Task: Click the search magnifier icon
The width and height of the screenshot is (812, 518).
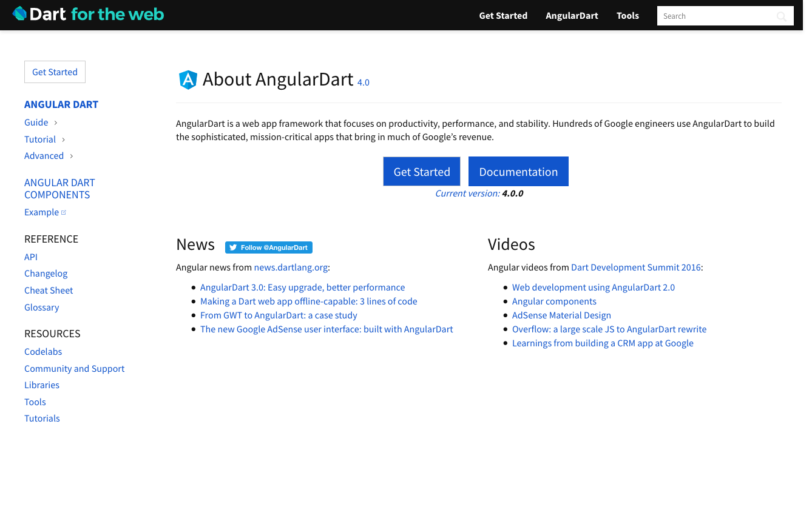Action: (x=782, y=16)
